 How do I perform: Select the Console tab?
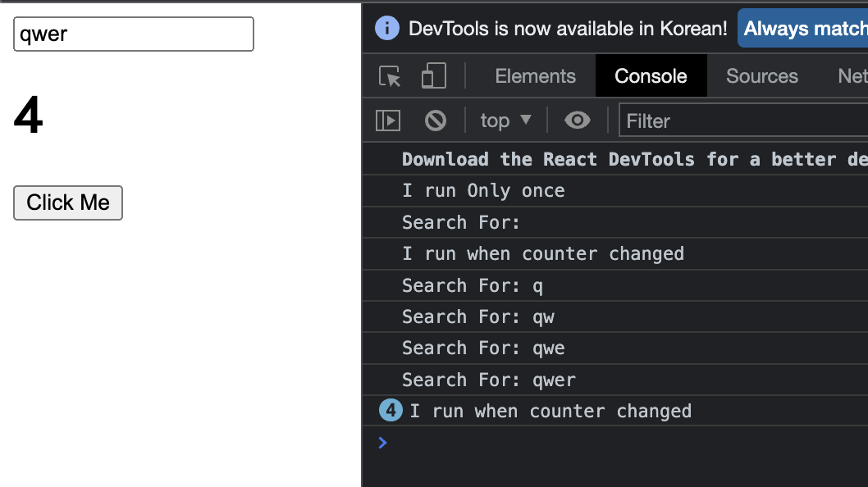point(651,76)
